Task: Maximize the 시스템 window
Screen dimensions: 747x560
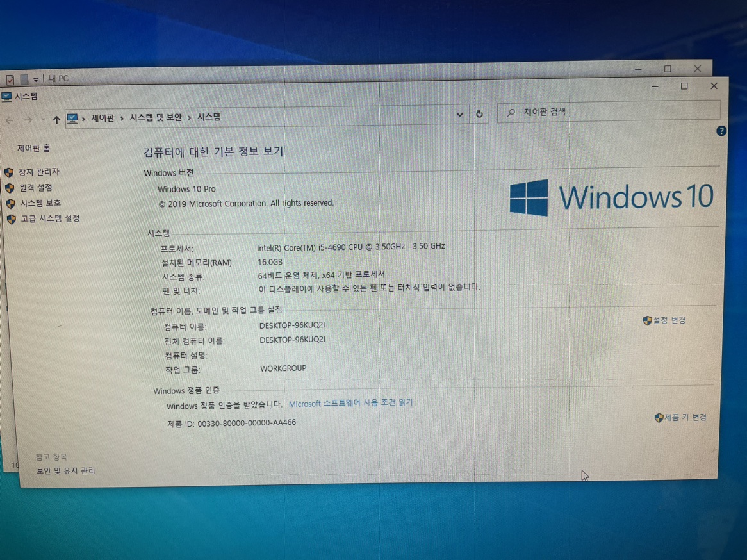Action: (x=684, y=86)
